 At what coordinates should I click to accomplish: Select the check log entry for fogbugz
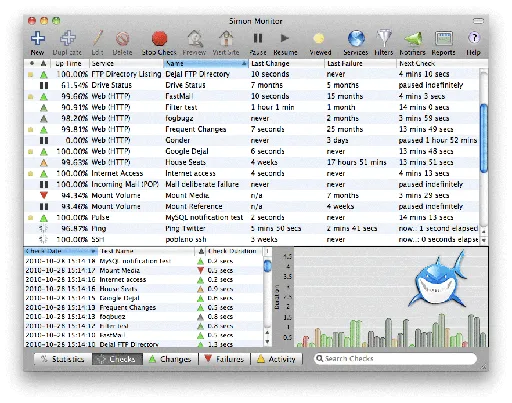click(143, 316)
